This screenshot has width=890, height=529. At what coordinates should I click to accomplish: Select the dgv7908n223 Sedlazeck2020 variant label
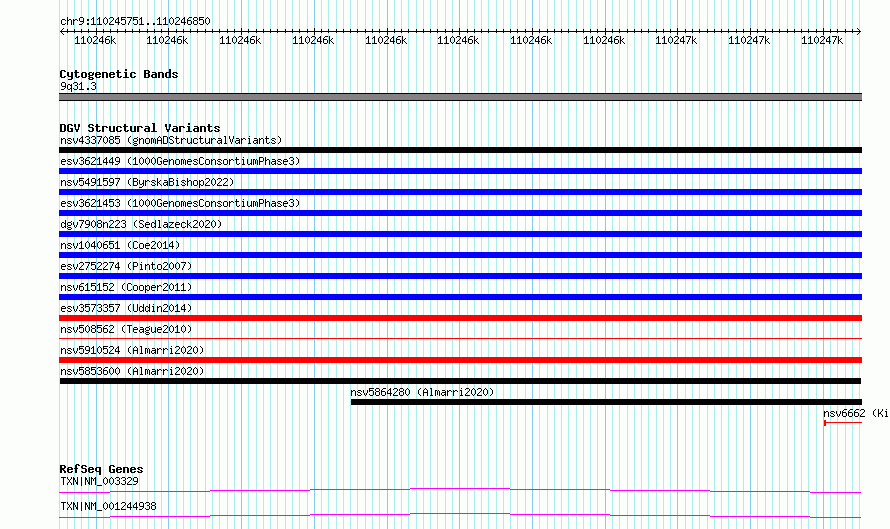[141, 224]
